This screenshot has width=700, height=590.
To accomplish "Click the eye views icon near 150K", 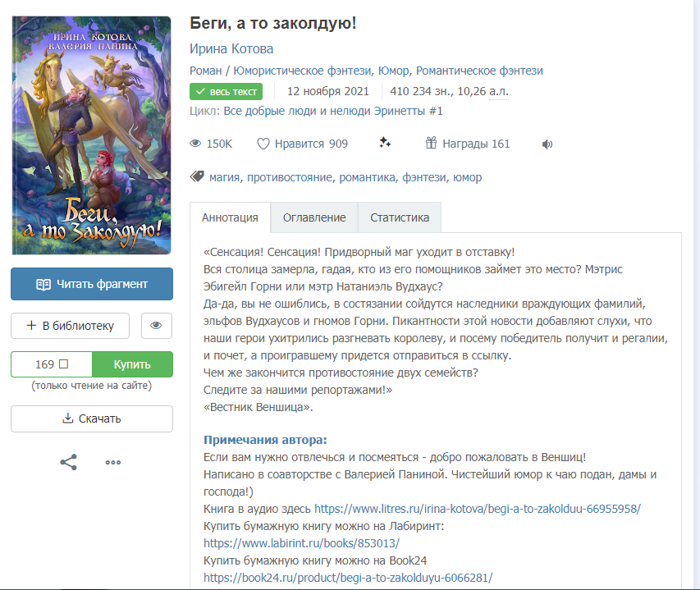I will [x=195, y=144].
